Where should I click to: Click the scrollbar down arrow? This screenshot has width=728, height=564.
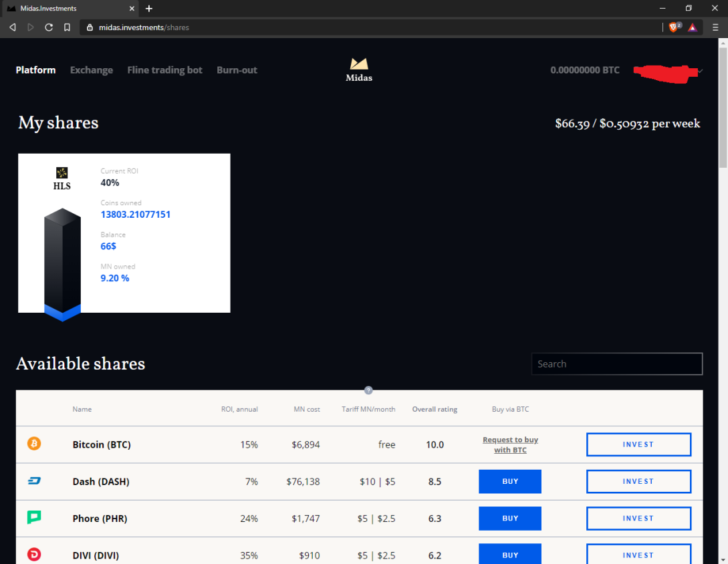[723, 559]
